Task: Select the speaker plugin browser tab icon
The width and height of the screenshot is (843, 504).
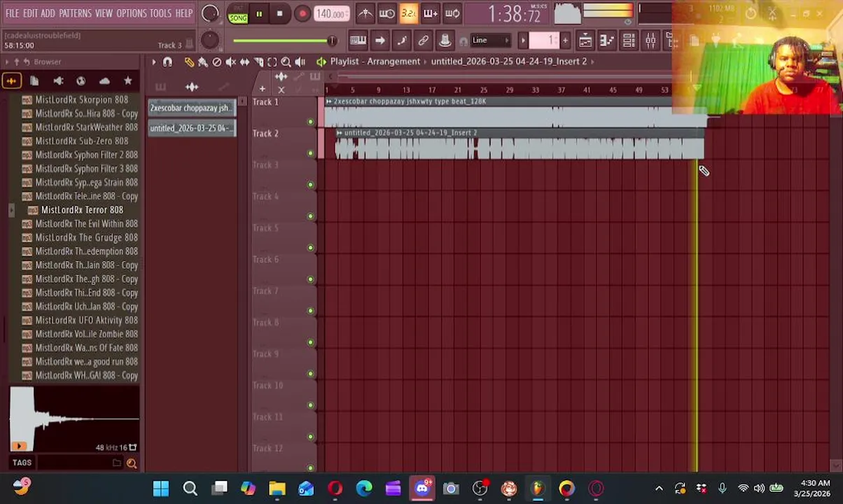Action: [58, 81]
